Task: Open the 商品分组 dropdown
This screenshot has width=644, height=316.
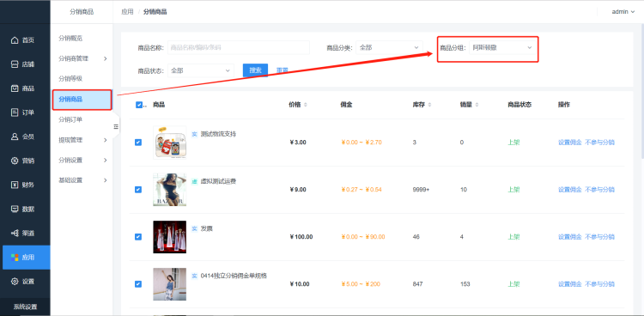Action: [x=502, y=48]
